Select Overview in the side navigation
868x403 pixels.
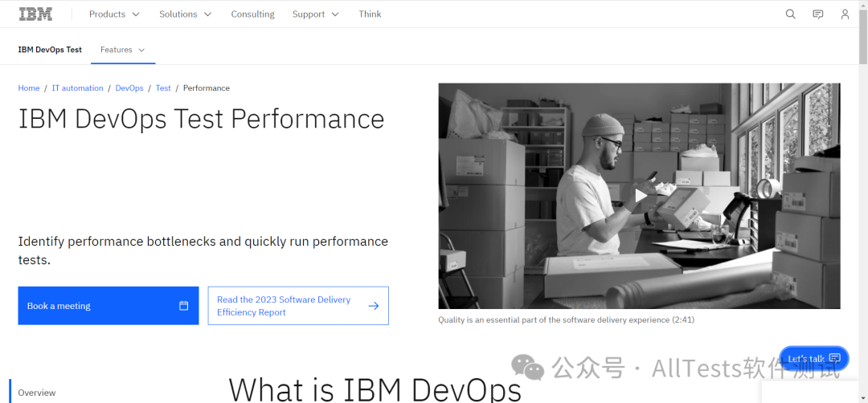point(37,393)
